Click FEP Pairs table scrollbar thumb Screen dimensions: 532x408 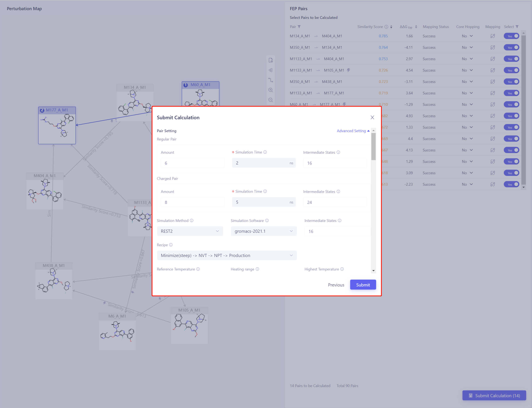point(523,110)
